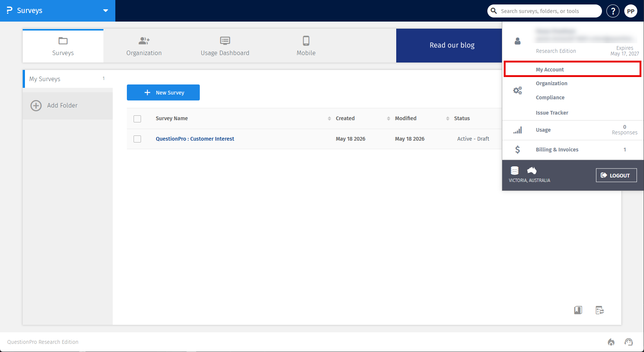Click the user silhouette icon in profile menu
644x352 pixels.
[518, 41]
